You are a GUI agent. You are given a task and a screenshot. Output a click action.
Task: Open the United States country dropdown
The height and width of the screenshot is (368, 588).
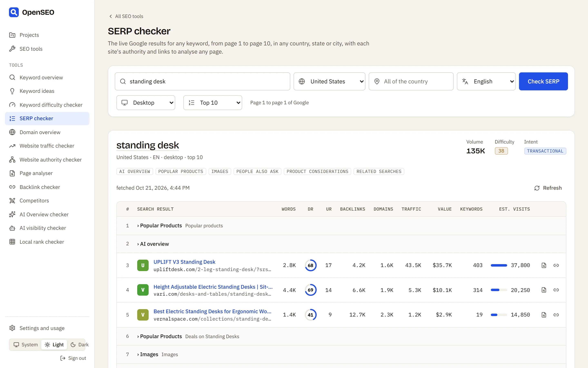[329, 81]
